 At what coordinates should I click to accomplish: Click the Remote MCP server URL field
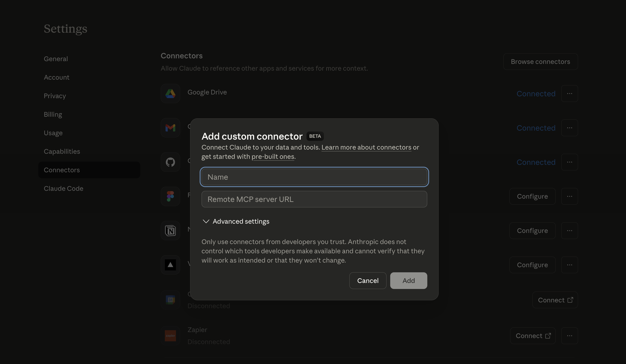pyautogui.click(x=314, y=199)
